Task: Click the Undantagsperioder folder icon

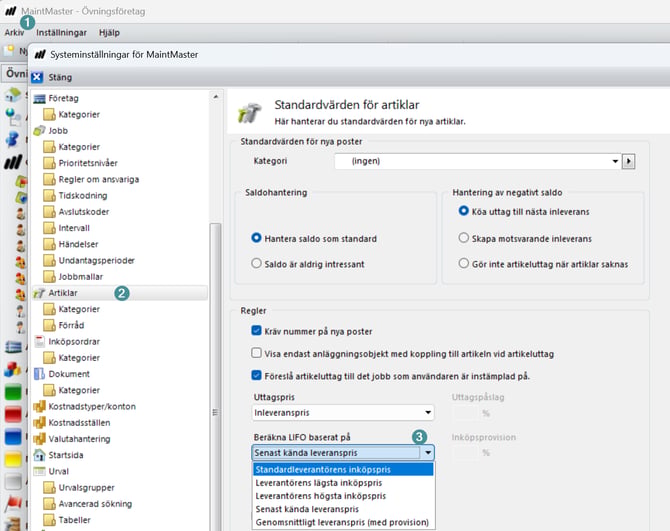Action: pos(49,261)
